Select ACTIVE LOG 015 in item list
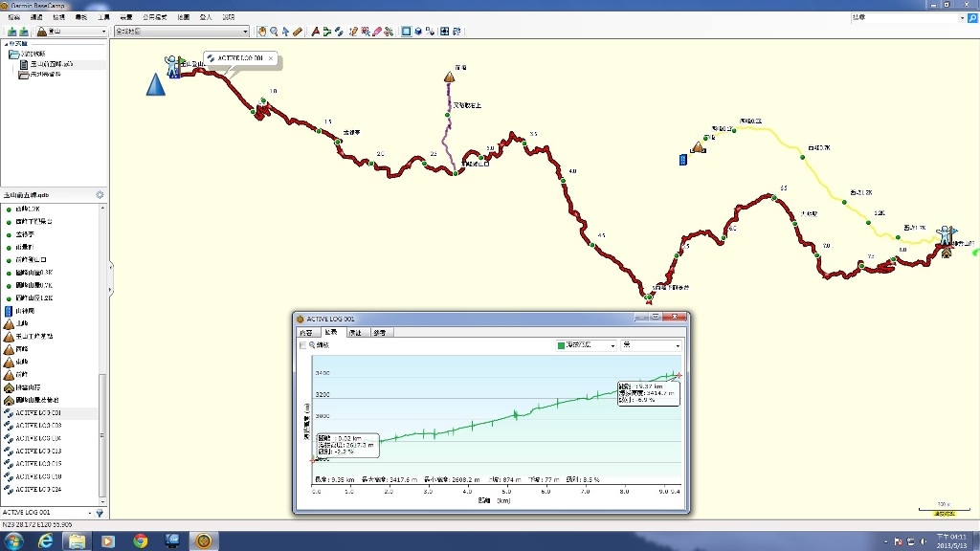This screenshot has height=551, width=980. (x=50, y=464)
